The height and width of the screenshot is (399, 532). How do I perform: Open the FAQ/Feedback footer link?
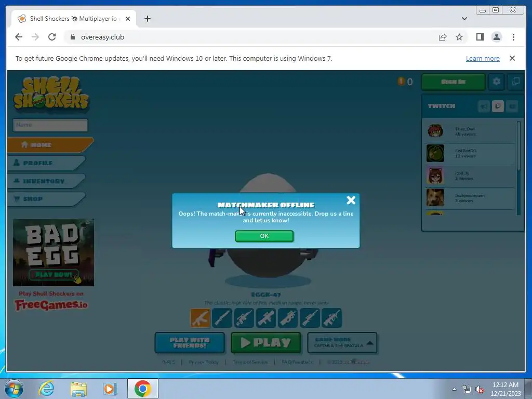(297, 362)
